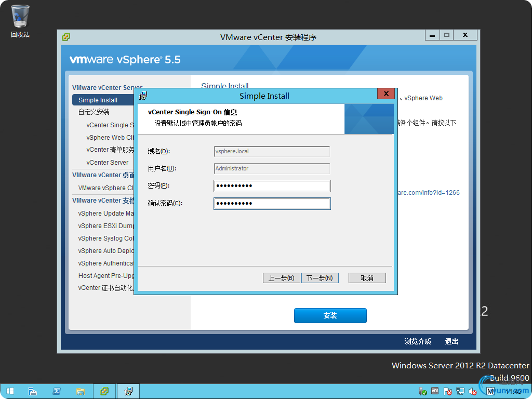Click the 下一步(N) next button
Screen dimensions: 532x399
pyautogui.click(x=320, y=278)
